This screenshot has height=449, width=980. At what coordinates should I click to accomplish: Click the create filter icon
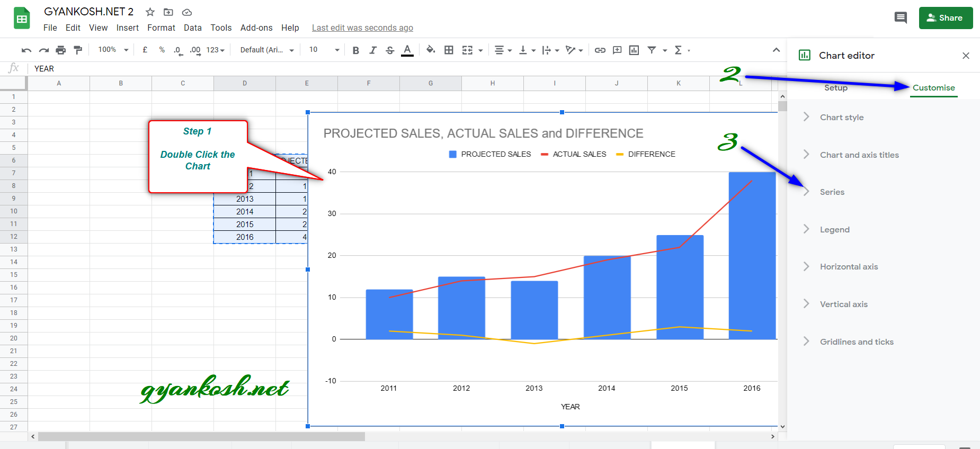coord(652,50)
